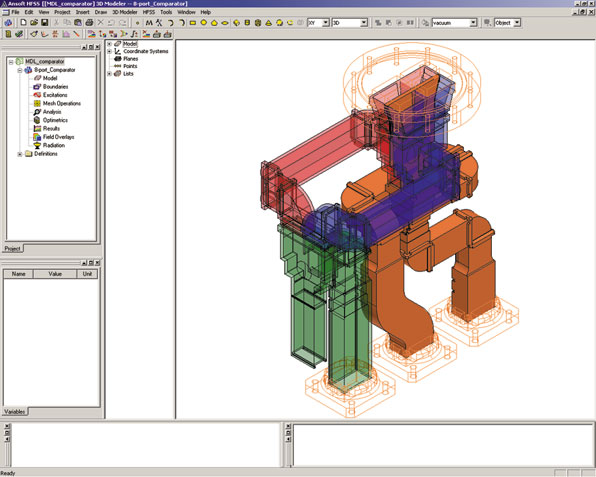The width and height of the screenshot is (596, 477).
Task: Click the material icon beside vacuum dropdown
Action: (425, 23)
